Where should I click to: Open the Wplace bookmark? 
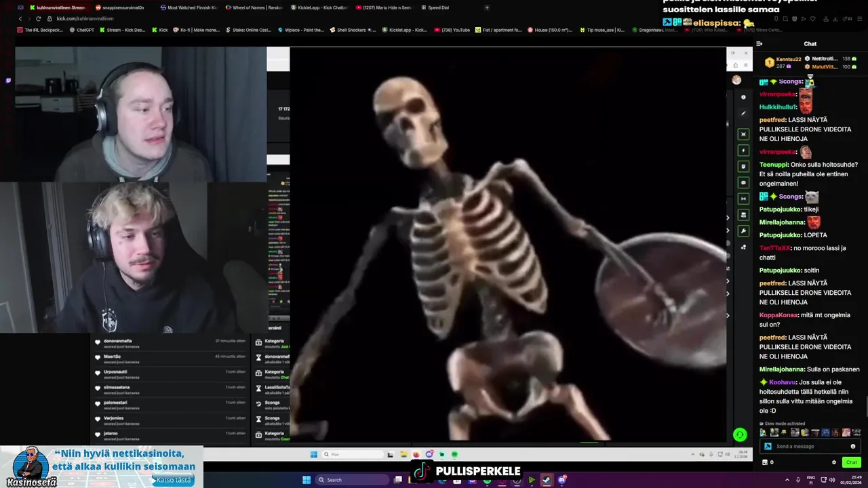300,30
